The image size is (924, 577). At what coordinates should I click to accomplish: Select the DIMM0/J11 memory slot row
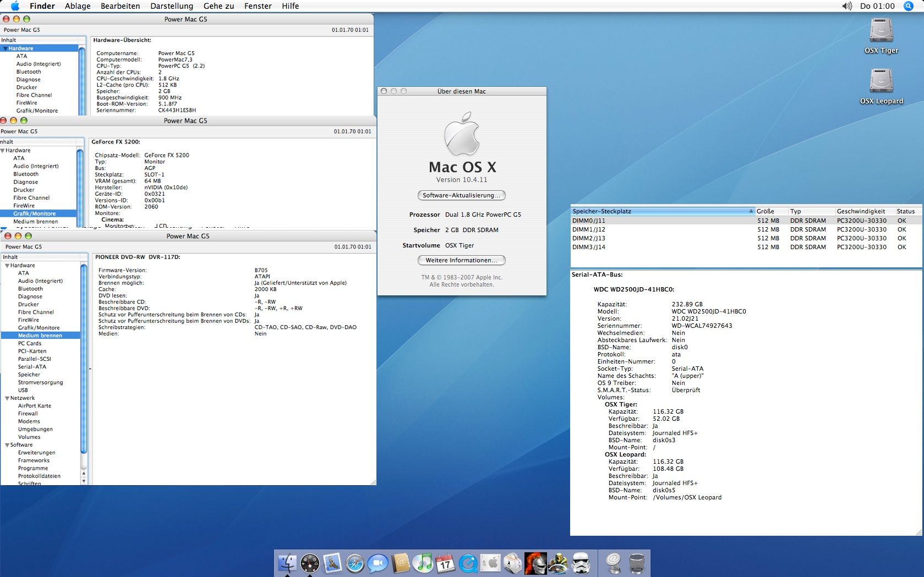click(x=746, y=221)
